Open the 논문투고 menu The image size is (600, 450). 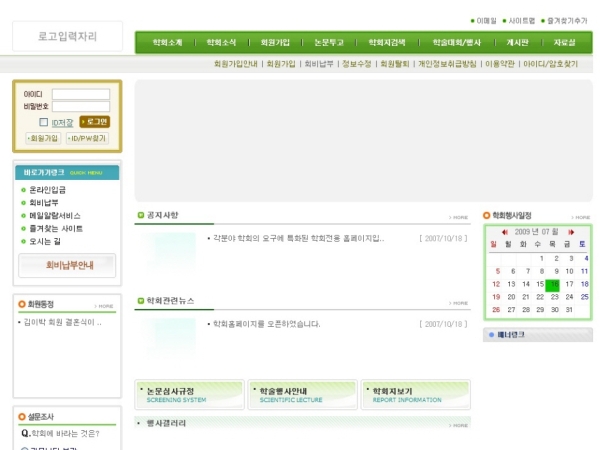click(x=327, y=43)
